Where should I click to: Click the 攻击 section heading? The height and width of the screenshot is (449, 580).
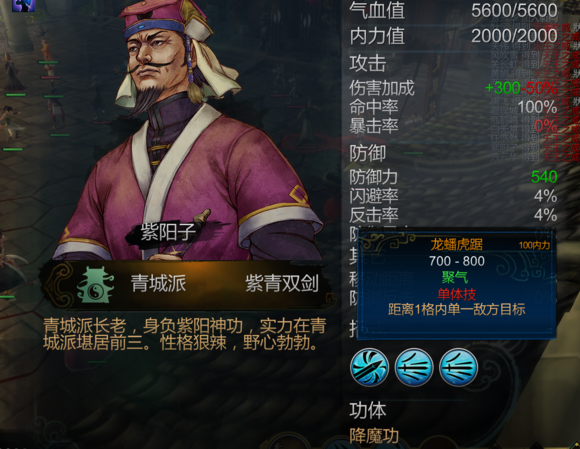point(368,63)
